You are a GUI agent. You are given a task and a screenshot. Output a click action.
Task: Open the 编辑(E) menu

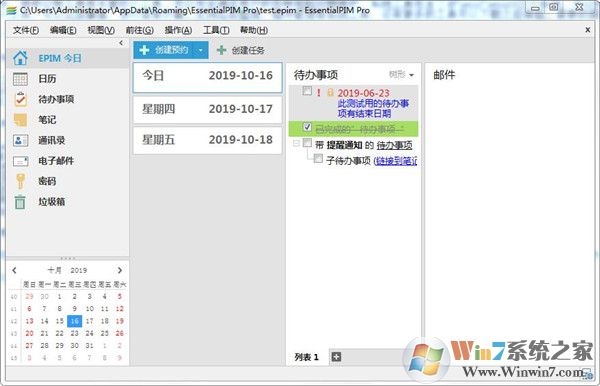[63, 30]
